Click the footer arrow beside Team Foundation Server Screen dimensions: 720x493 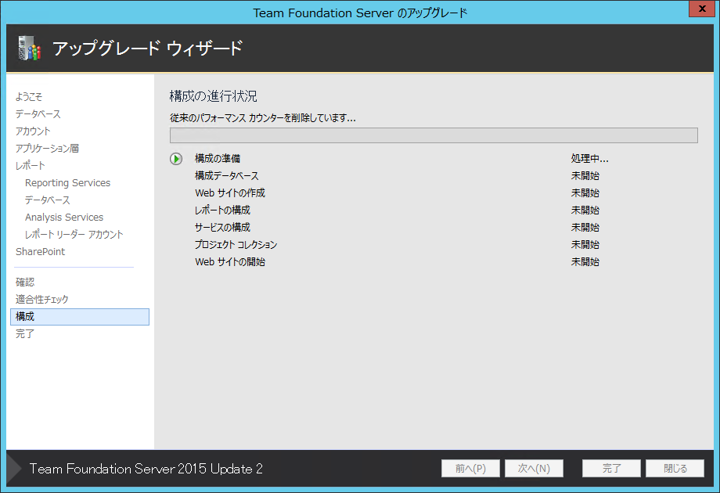pyautogui.click(x=14, y=468)
